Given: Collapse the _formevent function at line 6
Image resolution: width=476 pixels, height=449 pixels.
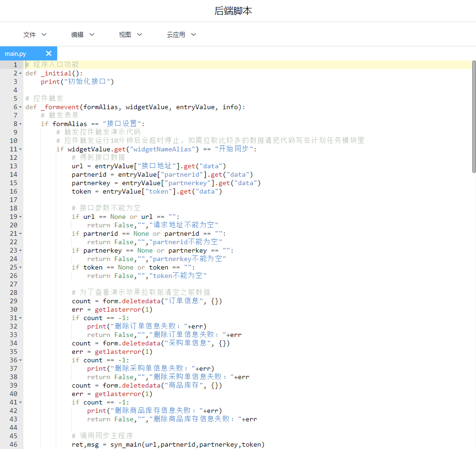Looking at the screenshot, I should 21,107.
